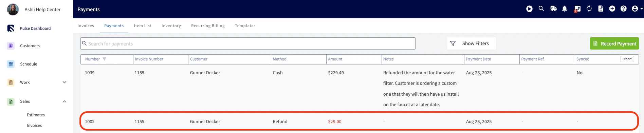Viewport: 644px width, 133px height.
Task: Switch to the Item List tab
Action: click(x=143, y=26)
